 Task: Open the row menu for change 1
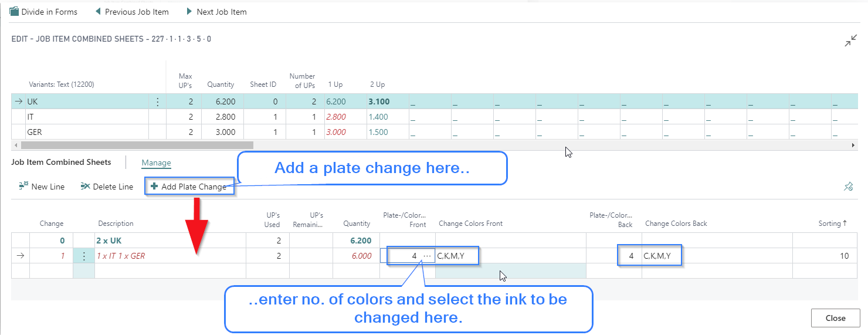coord(84,256)
